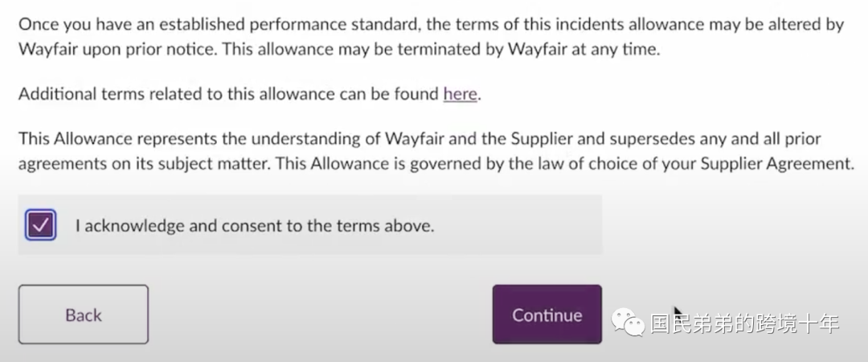The height and width of the screenshot is (362, 868).
Task: Go back with the Back button
Action: [84, 315]
